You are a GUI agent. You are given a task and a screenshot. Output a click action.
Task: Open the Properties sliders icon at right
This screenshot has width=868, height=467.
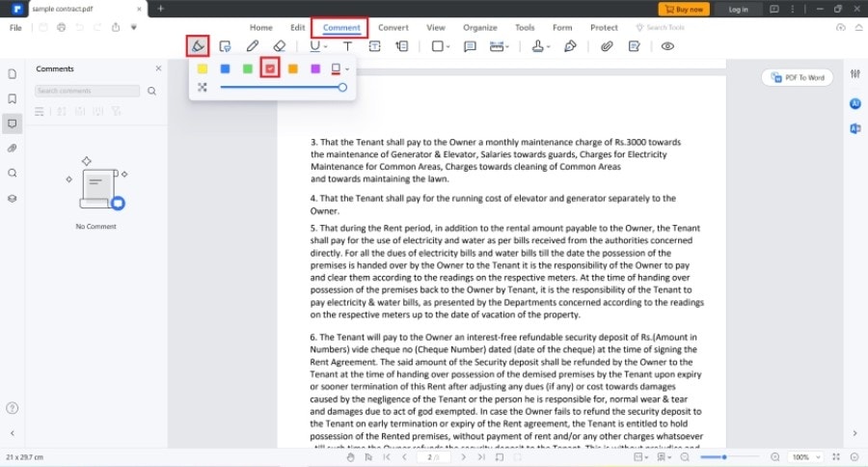855,73
